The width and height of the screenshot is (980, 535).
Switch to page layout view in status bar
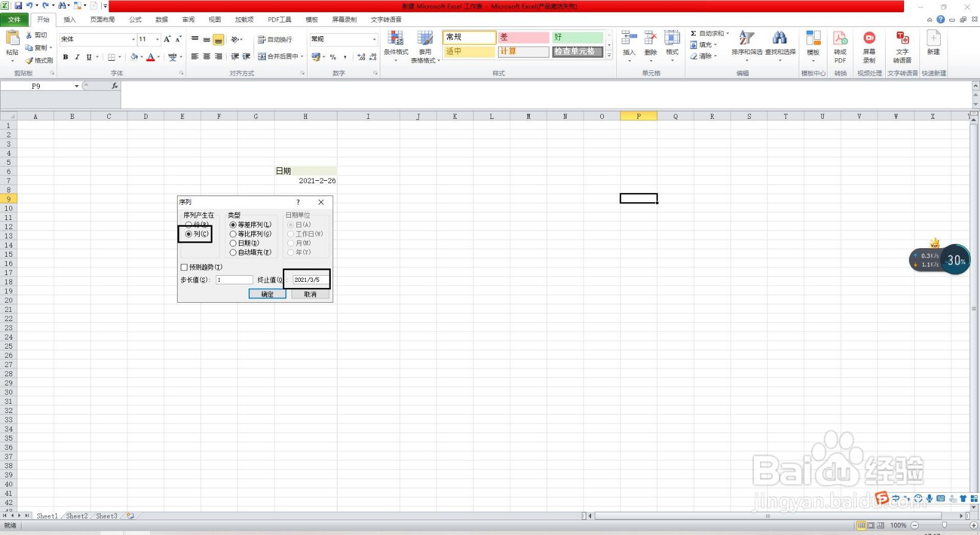pos(871,526)
